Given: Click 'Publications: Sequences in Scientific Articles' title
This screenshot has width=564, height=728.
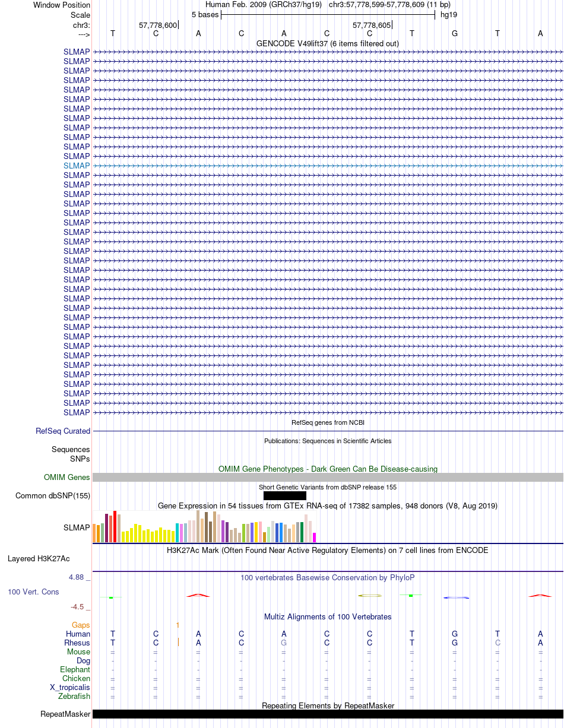Looking at the screenshot, I should pos(328,441).
